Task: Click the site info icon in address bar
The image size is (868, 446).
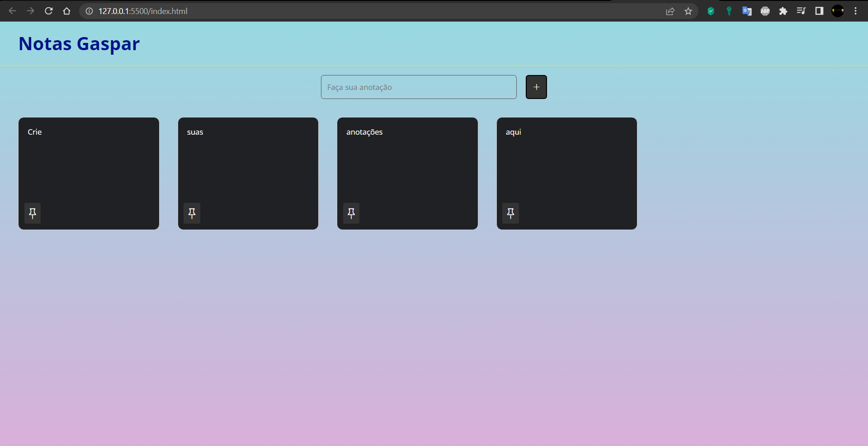Action: pyautogui.click(x=89, y=11)
